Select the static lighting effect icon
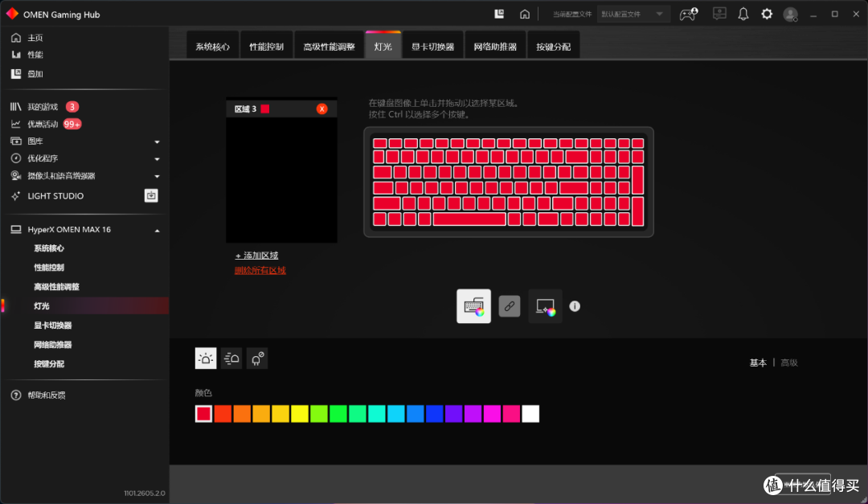Viewport: 868px width, 504px height. [x=206, y=359]
